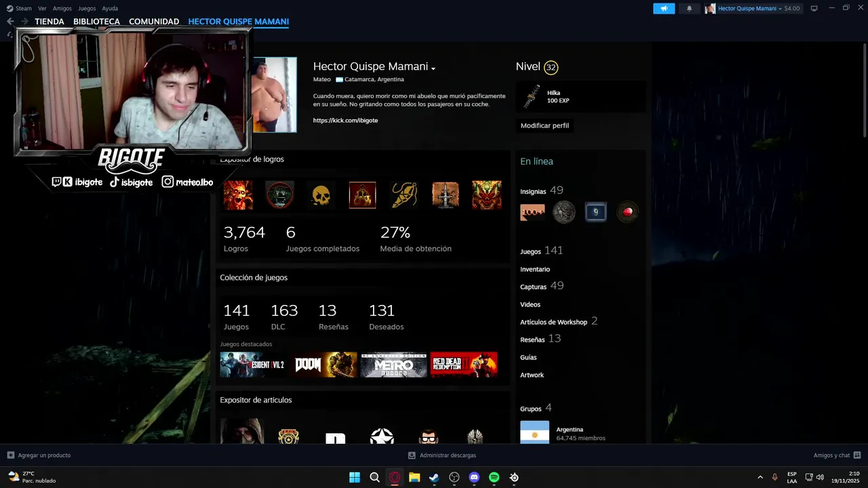This screenshot has width=868, height=488.
Task: Open the hooded character showcase item
Action: pos(242,431)
